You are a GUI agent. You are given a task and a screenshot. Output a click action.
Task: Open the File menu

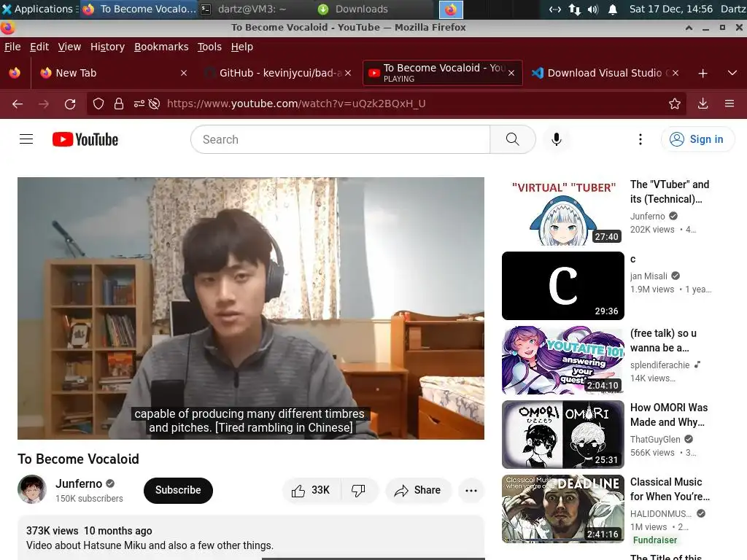(12, 47)
